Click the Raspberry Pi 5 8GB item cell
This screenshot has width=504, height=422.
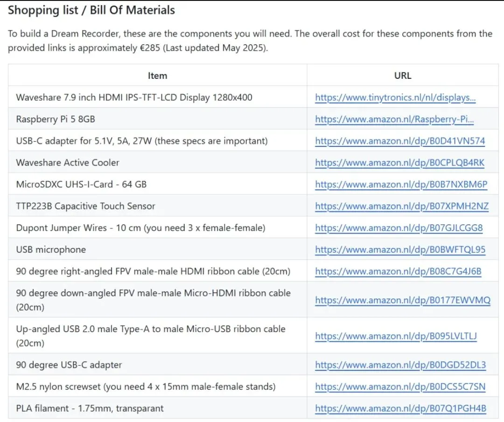pos(56,119)
